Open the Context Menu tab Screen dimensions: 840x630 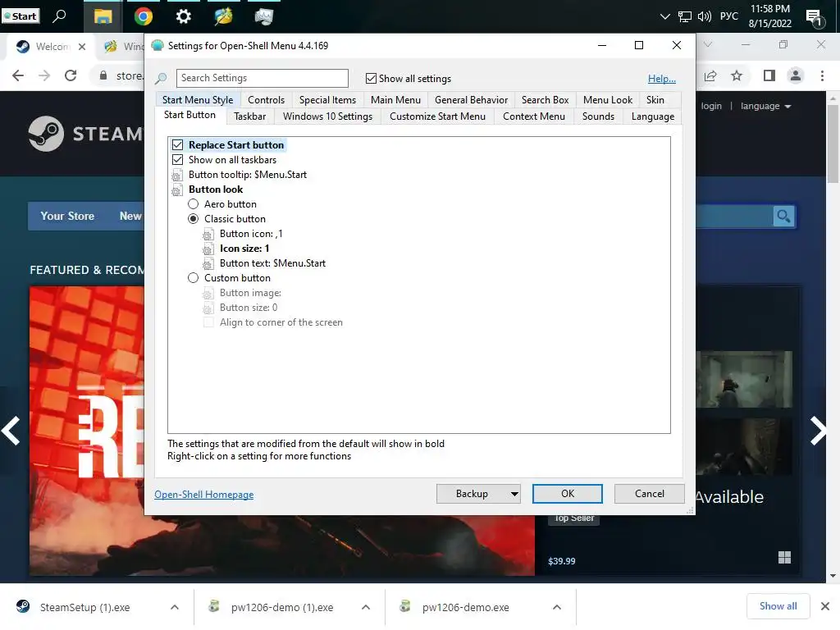(x=533, y=116)
